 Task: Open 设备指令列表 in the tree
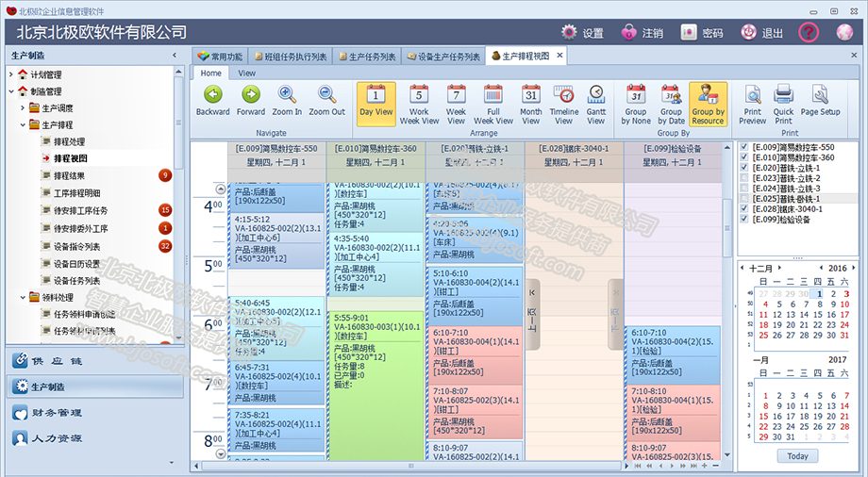point(77,247)
